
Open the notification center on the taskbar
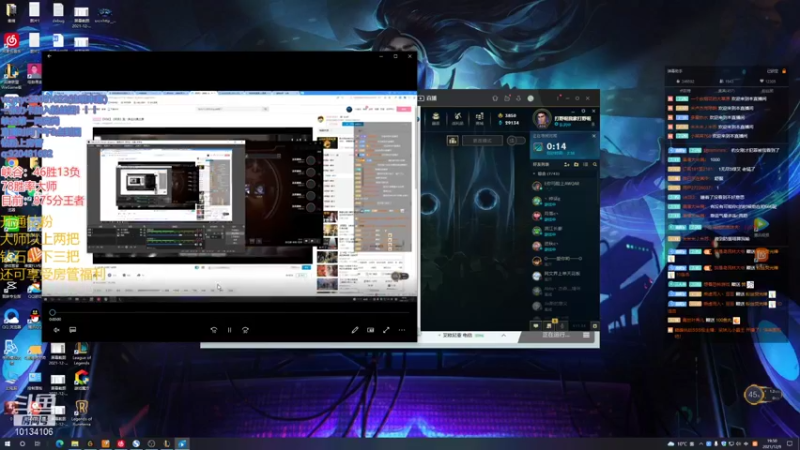tap(790, 444)
